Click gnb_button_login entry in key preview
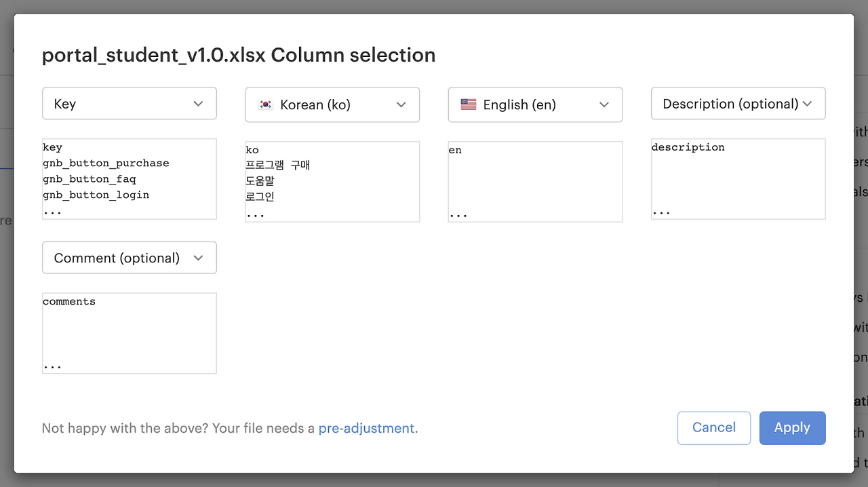 pos(96,195)
